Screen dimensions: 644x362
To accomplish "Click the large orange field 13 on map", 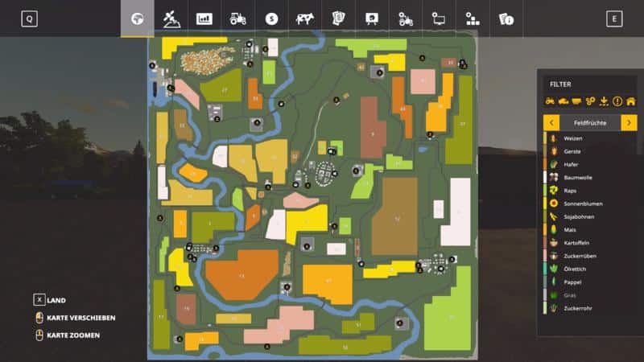I will pyautogui.click(x=241, y=275).
